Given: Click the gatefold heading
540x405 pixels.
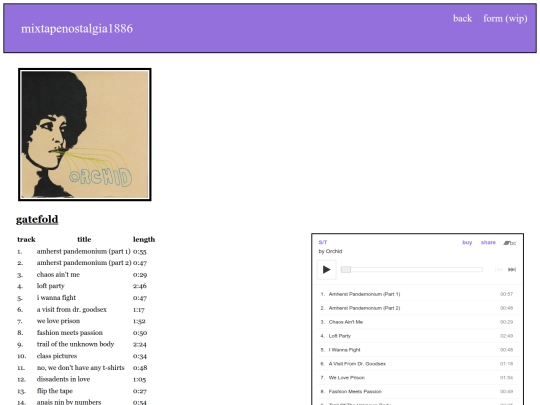Looking at the screenshot, I should [37, 219].
